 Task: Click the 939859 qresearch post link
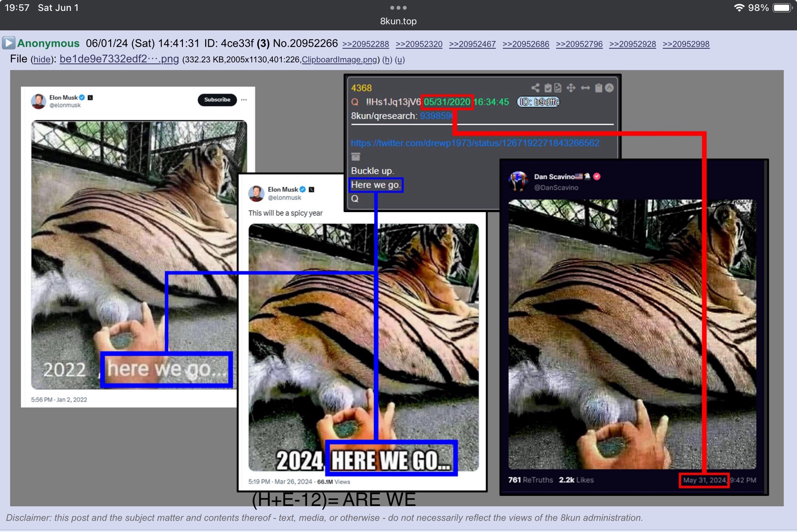pos(437,116)
